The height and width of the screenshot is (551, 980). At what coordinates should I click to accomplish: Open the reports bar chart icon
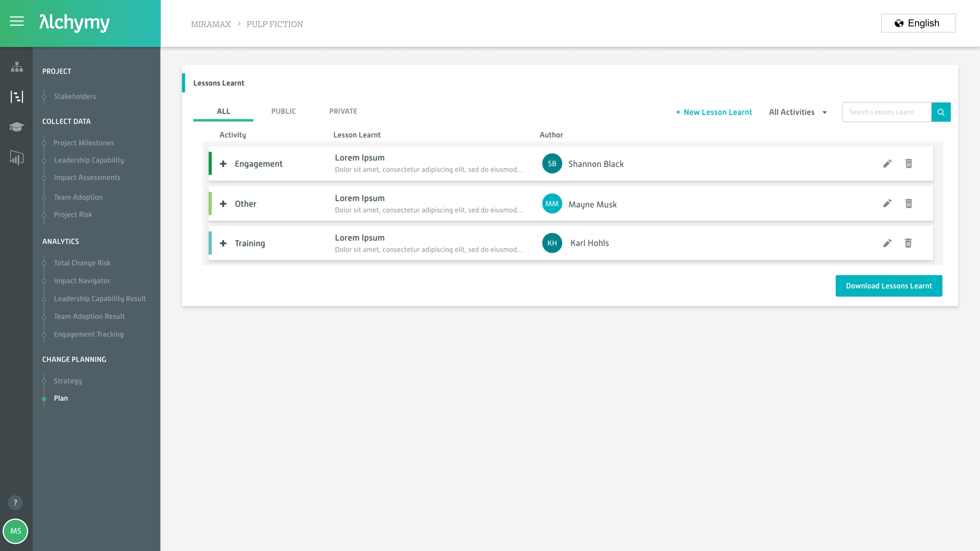coord(17,157)
